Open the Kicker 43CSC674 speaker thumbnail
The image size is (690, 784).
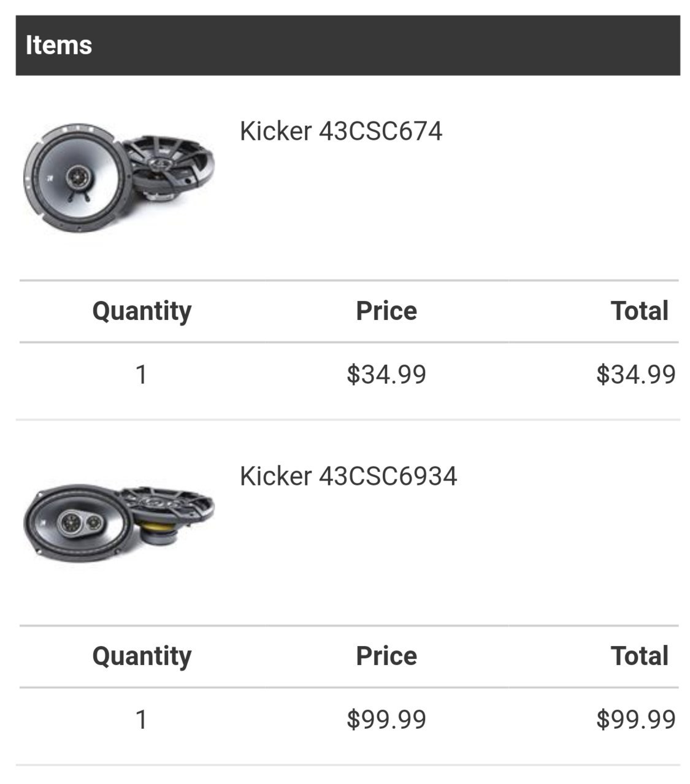[x=119, y=178]
